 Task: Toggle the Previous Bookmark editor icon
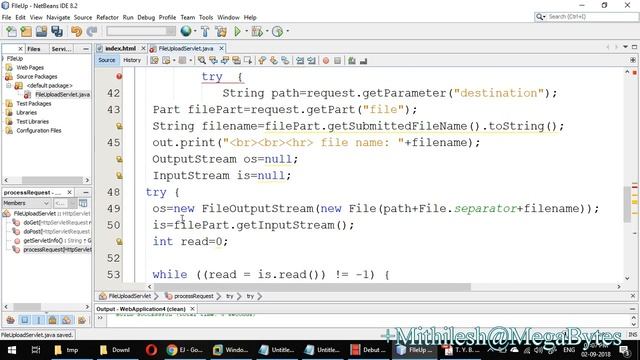[262, 60]
